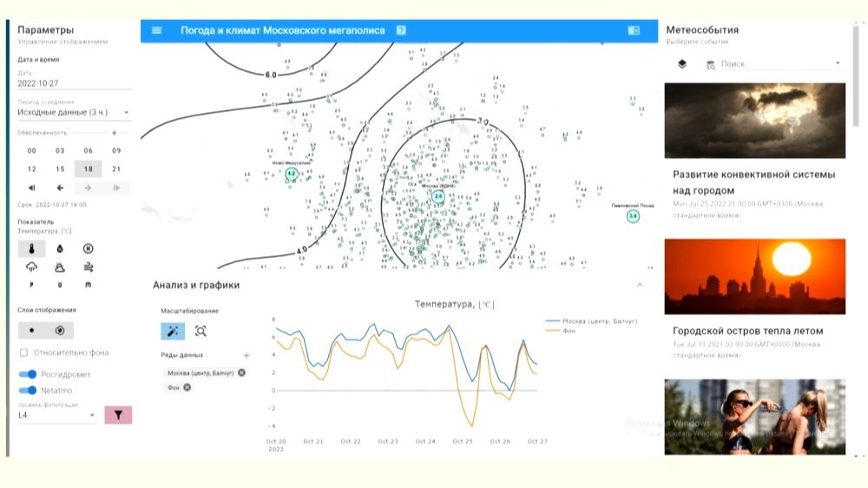
Task: Click the page title Погода и климат Московского мегаполиса
Action: coord(283,30)
